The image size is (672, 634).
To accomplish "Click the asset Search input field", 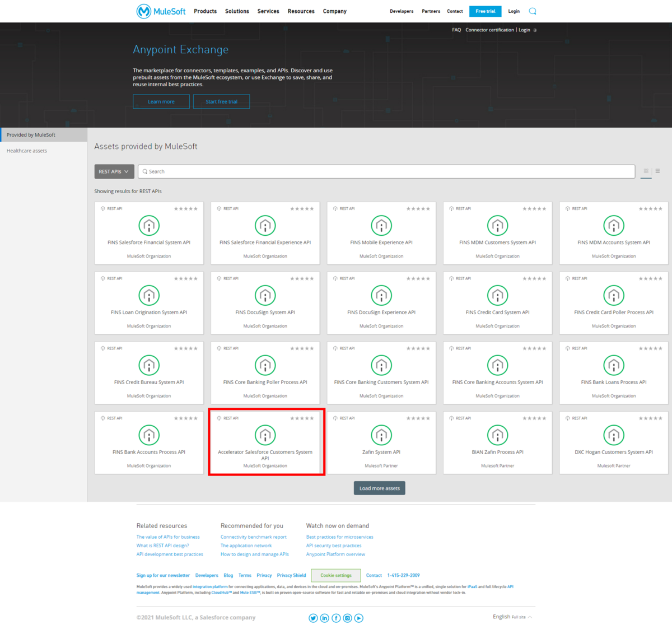I will coord(386,171).
